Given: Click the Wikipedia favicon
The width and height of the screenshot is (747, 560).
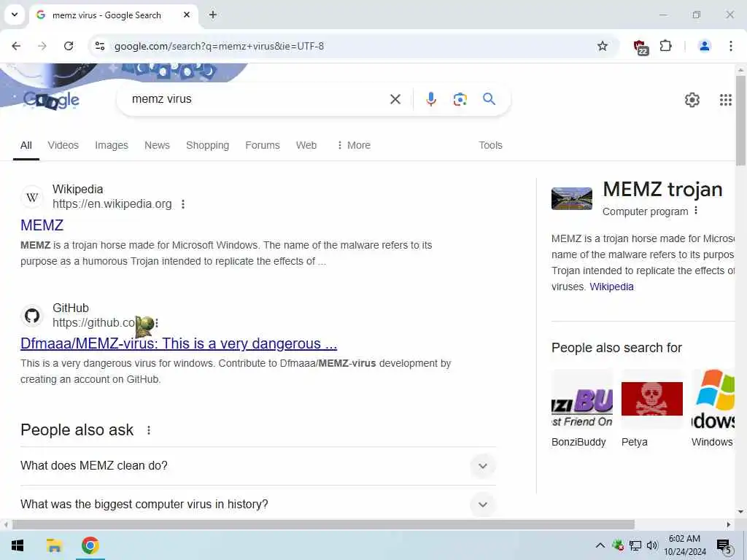Looking at the screenshot, I should pyautogui.click(x=32, y=197).
